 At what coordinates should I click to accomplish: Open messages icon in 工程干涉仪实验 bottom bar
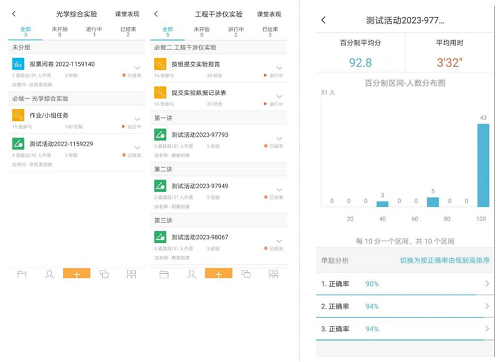click(x=246, y=274)
